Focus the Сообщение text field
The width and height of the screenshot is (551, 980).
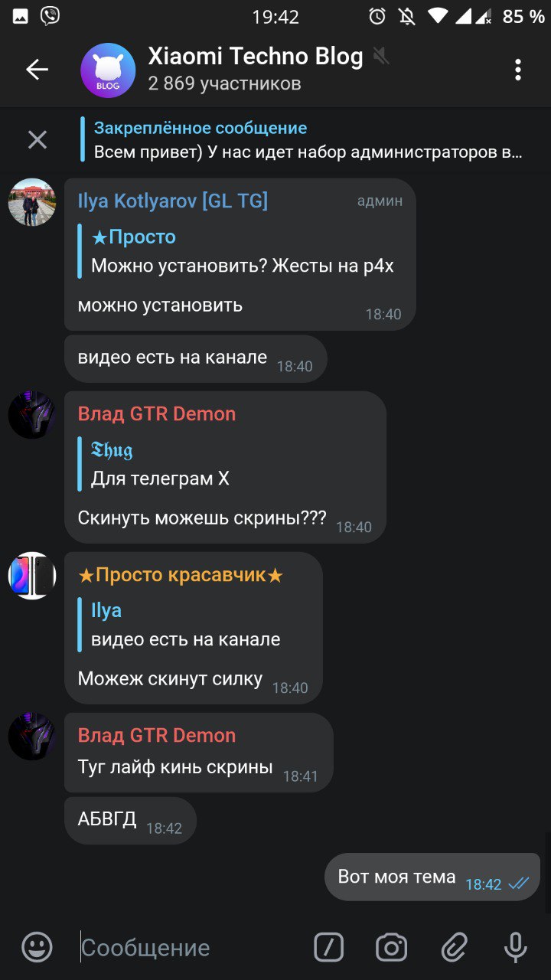click(x=191, y=948)
